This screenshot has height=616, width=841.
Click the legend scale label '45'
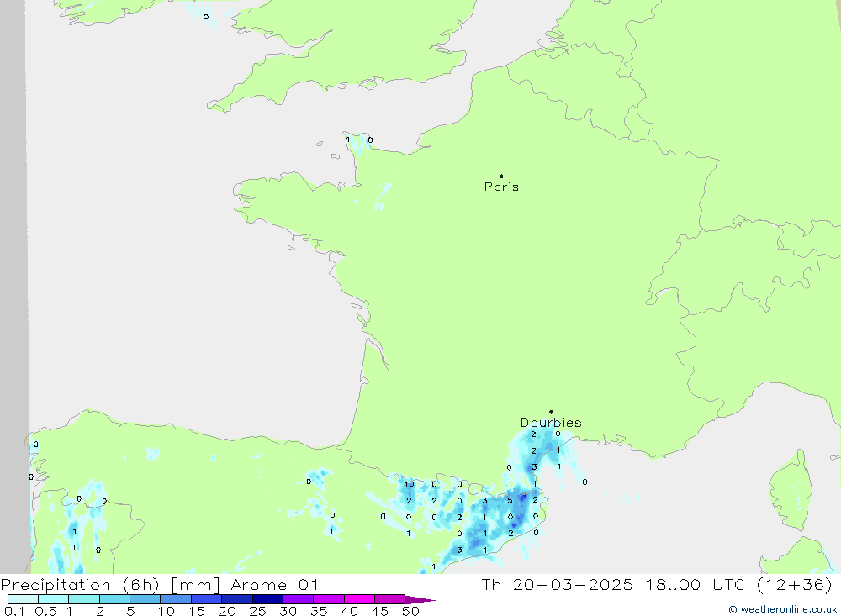point(380,611)
